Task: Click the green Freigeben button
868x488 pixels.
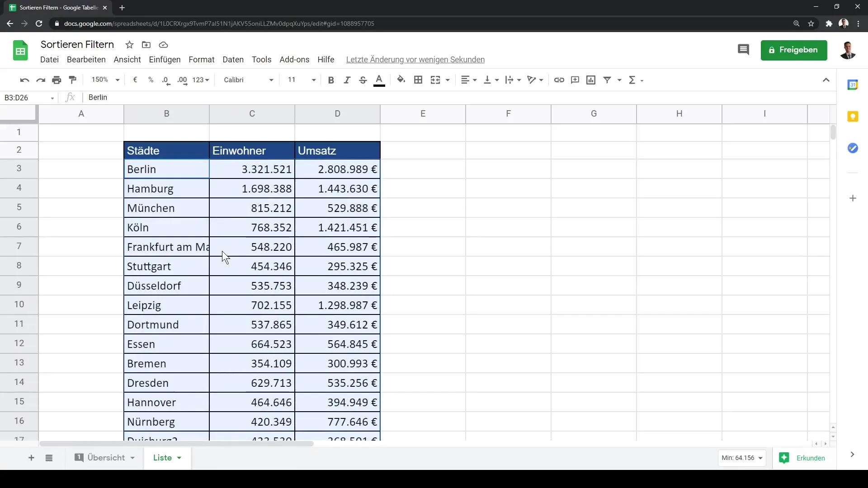Action: pos(794,50)
